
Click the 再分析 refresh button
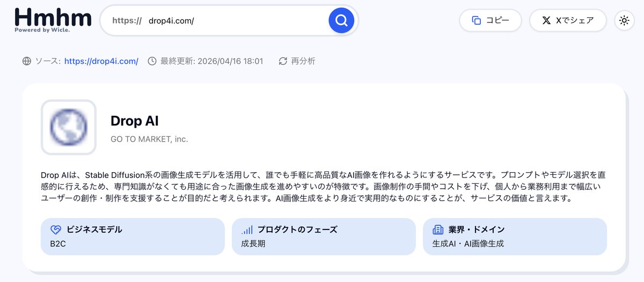pos(297,61)
